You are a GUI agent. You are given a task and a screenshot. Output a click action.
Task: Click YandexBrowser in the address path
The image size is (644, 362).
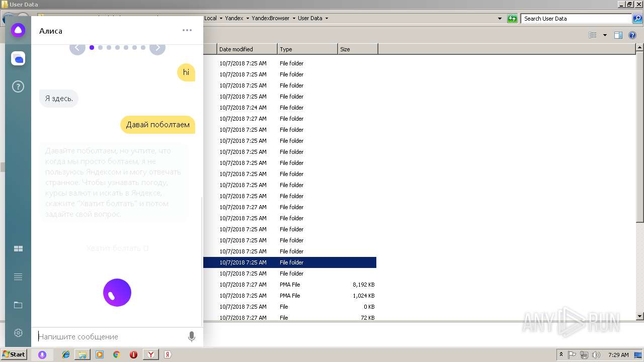pos(271,19)
